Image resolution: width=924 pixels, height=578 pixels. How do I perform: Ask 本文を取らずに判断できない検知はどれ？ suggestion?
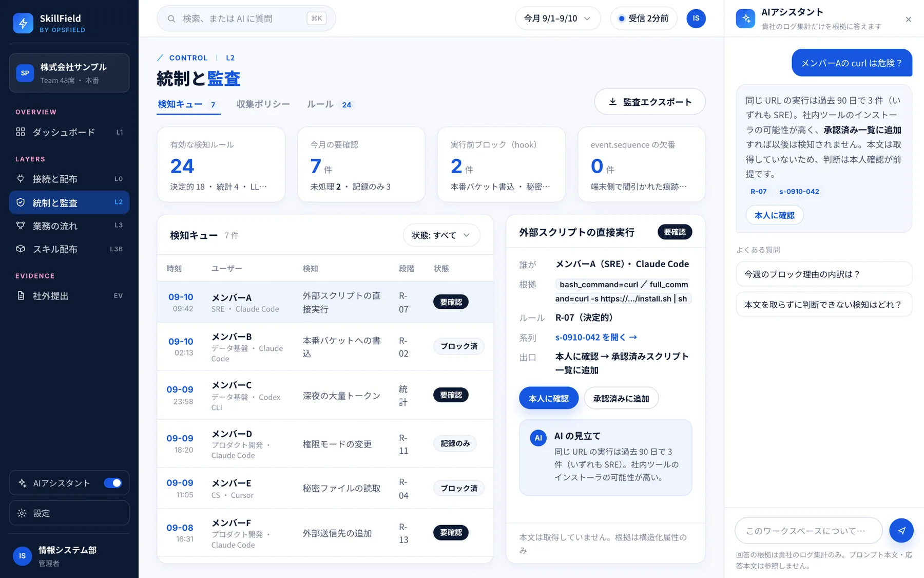pos(824,305)
